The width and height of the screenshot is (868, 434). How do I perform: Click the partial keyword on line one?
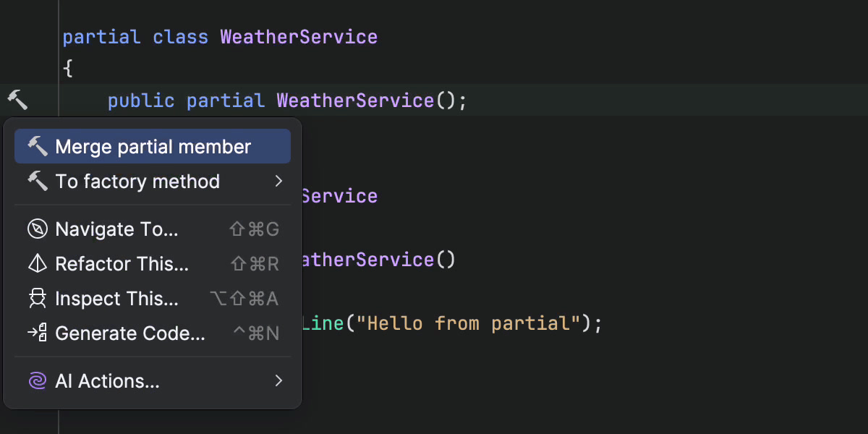tap(101, 37)
